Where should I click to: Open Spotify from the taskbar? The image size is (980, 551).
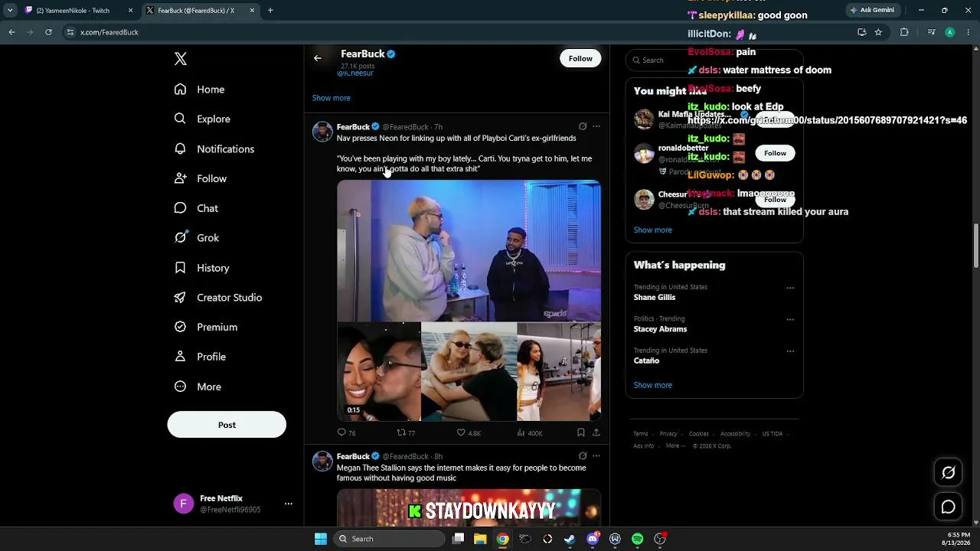(638, 539)
